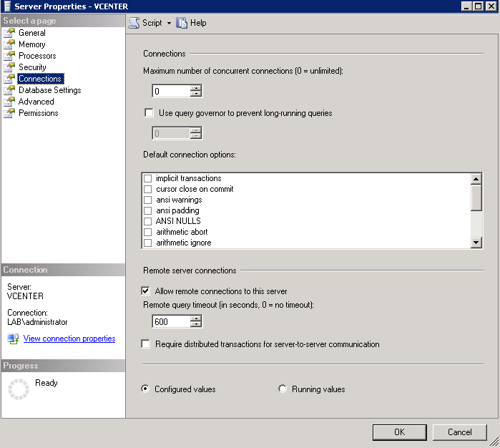Check ANSI NULLS option

point(147,221)
